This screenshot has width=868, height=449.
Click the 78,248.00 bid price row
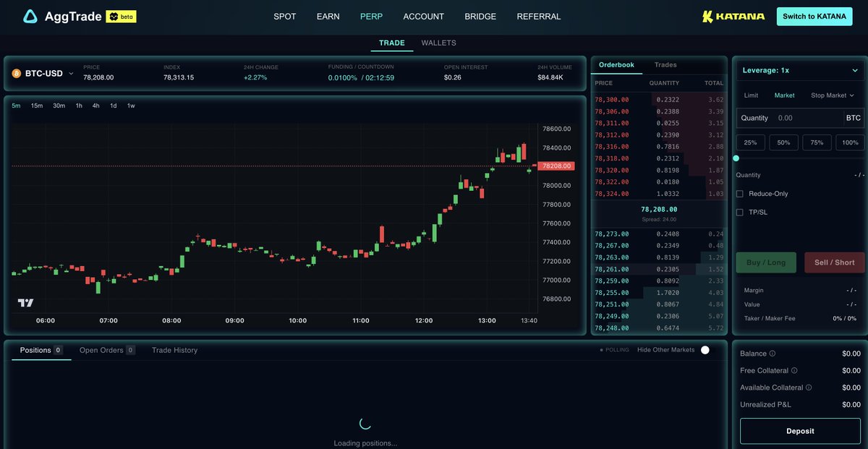coord(659,328)
